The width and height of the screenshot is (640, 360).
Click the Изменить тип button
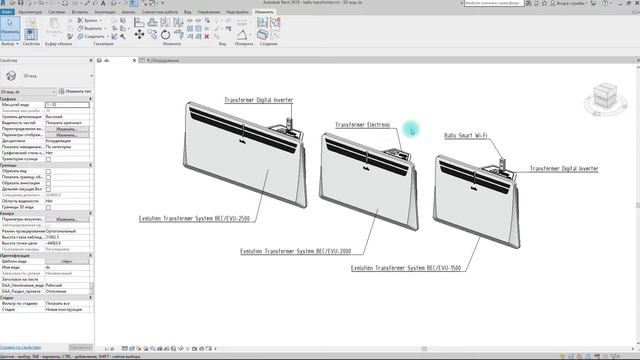click(75, 91)
